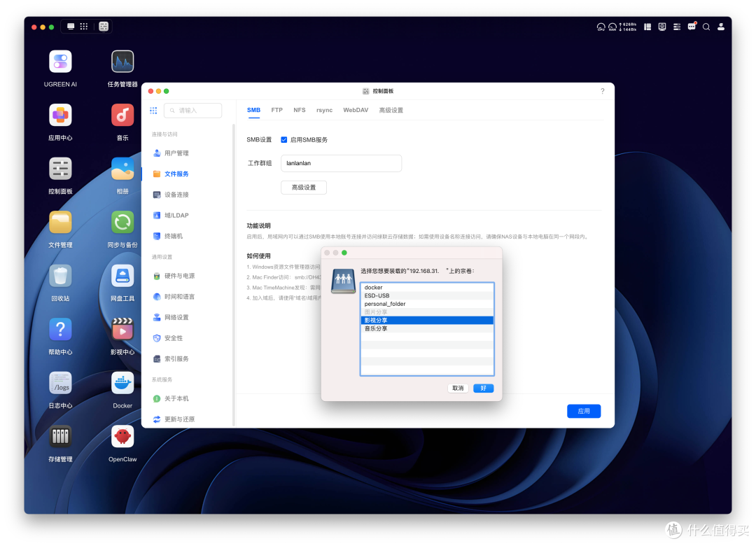Launch the Docker desktop icon
The height and width of the screenshot is (546, 756).
click(x=122, y=383)
